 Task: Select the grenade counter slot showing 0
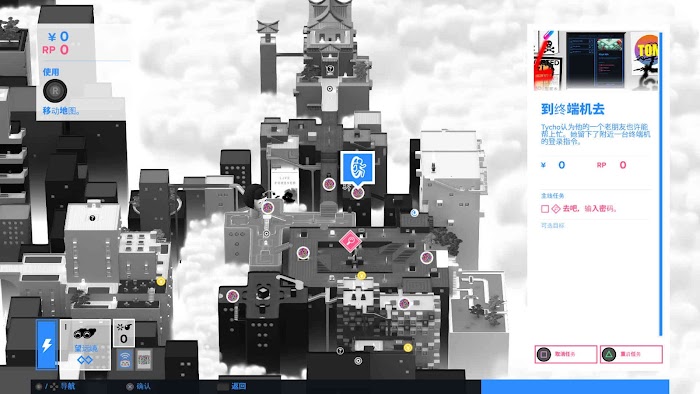(x=124, y=333)
